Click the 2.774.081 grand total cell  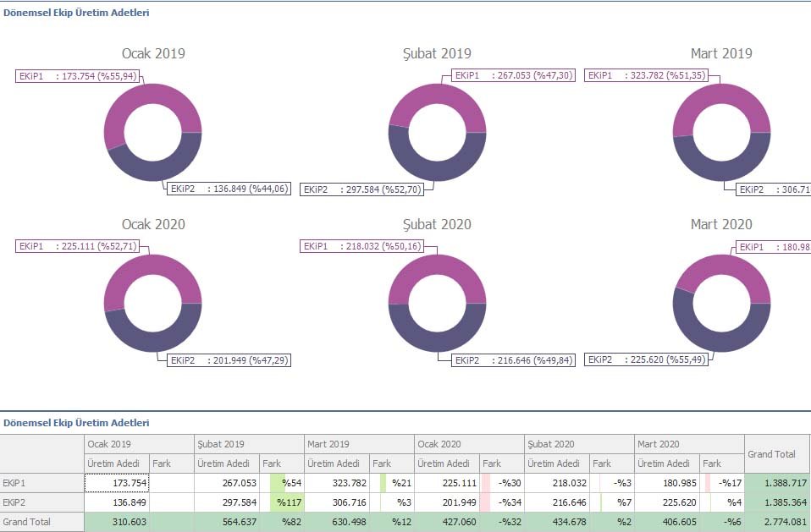(776, 522)
